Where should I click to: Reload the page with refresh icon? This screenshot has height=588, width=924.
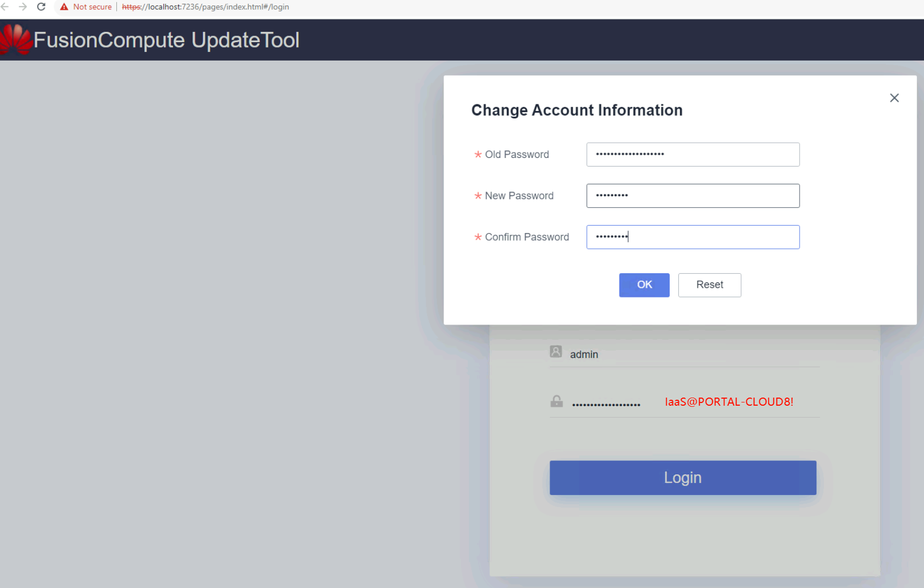[41, 7]
